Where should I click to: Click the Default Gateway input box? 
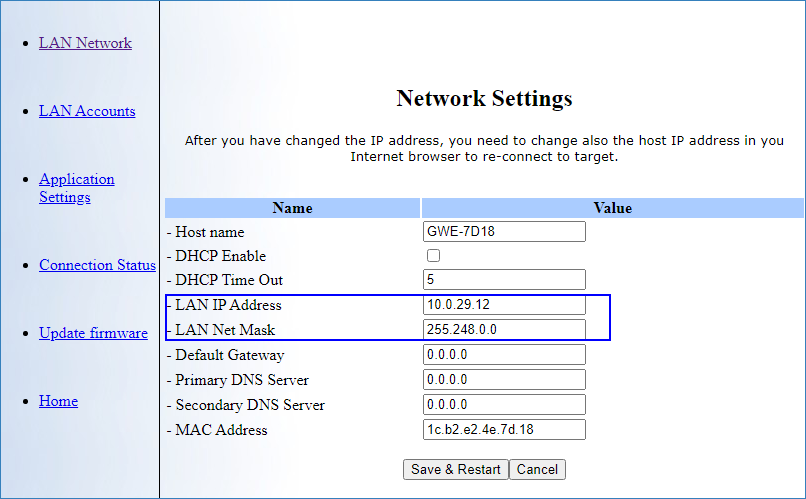click(504, 355)
